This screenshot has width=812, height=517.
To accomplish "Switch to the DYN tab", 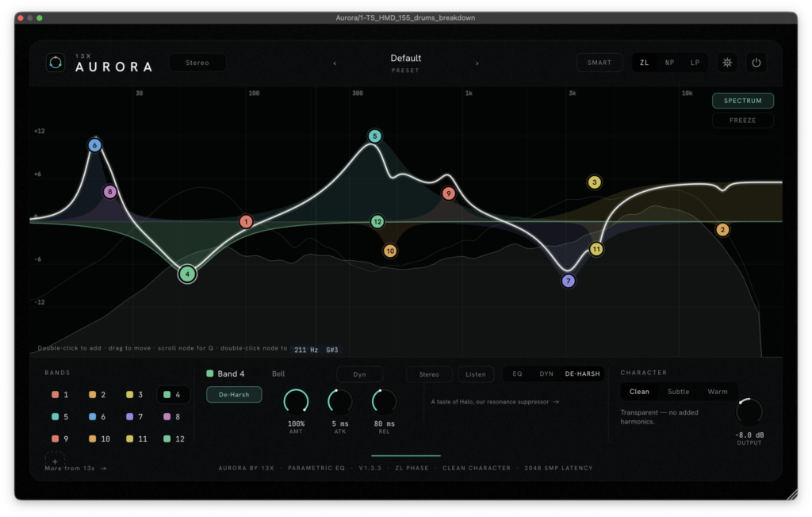I will (546, 374).
